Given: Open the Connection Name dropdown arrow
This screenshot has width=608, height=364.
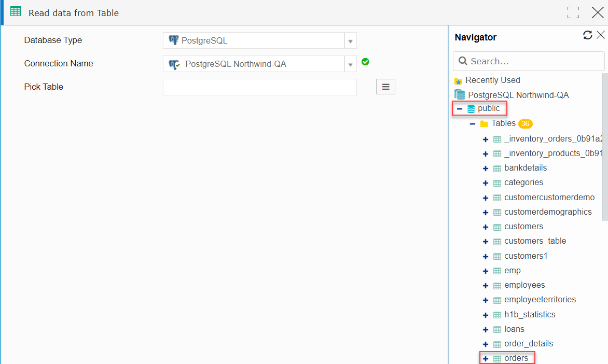Looking at the screenshot, I should (x=351, y=64).
